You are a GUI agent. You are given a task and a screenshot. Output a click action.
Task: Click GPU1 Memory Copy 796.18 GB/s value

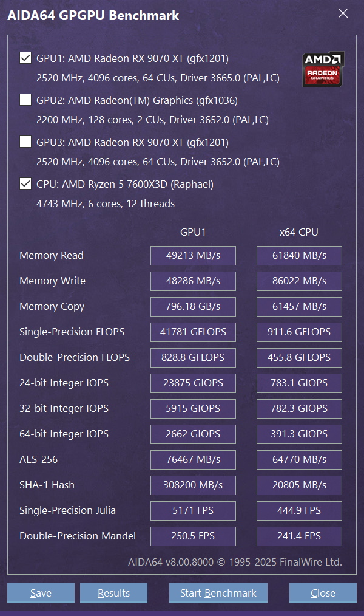click(193, 307)
